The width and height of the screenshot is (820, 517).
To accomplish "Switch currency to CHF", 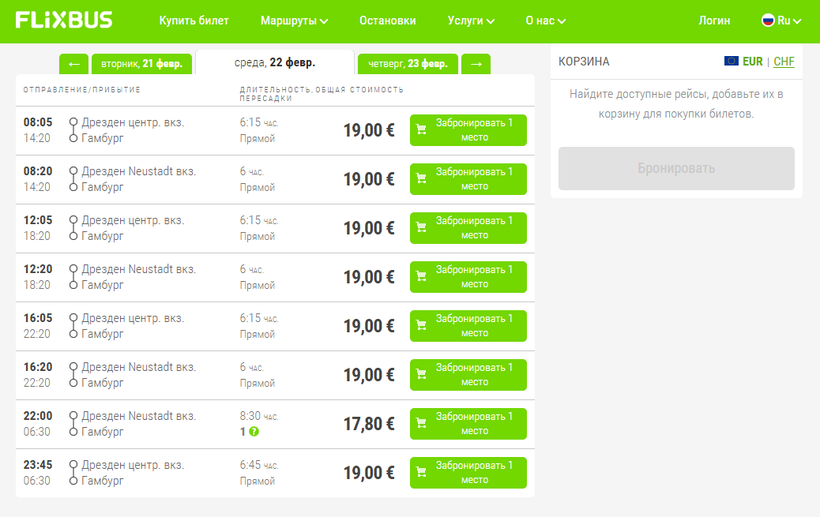I will (784, 62).
